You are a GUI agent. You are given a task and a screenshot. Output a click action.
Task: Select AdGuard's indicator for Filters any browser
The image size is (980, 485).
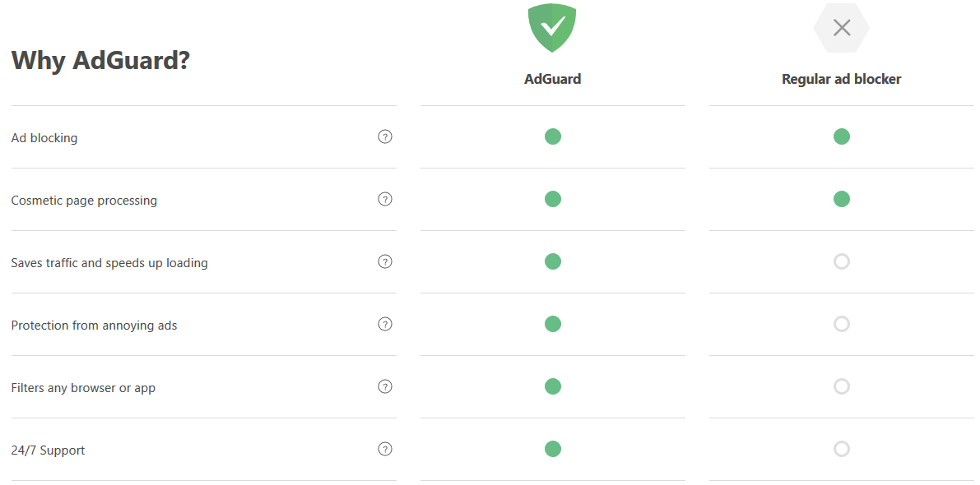tap(552, 386)
